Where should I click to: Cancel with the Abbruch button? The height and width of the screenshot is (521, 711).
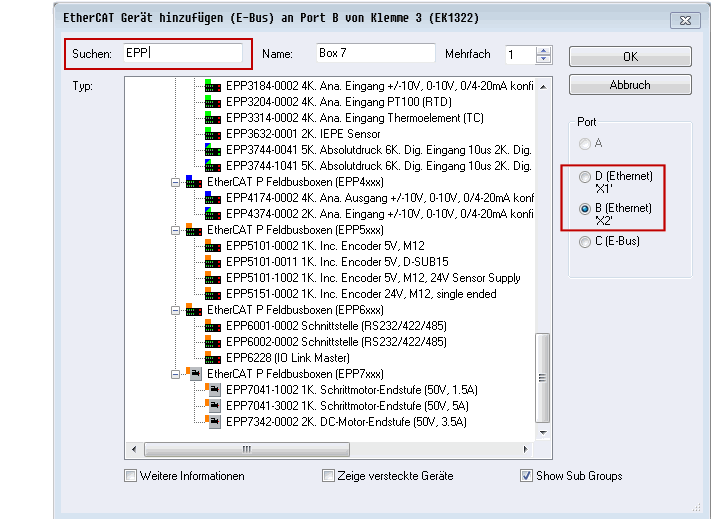[630, 85]
